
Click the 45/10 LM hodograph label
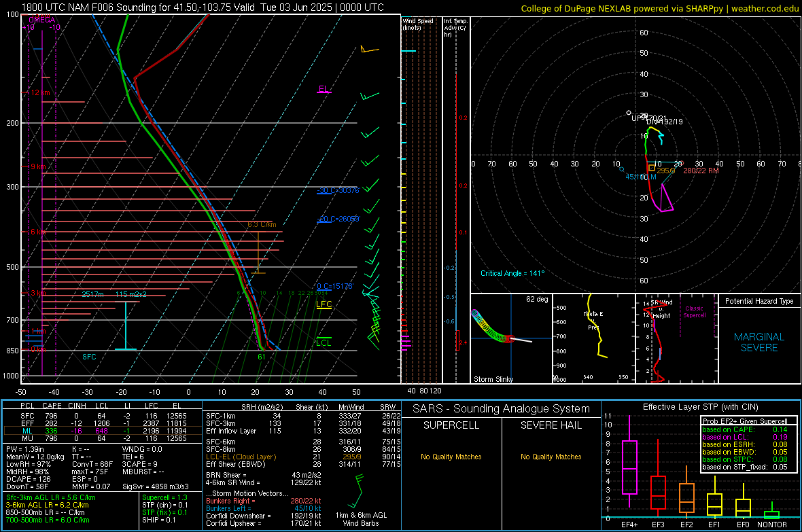coord(641,177)
